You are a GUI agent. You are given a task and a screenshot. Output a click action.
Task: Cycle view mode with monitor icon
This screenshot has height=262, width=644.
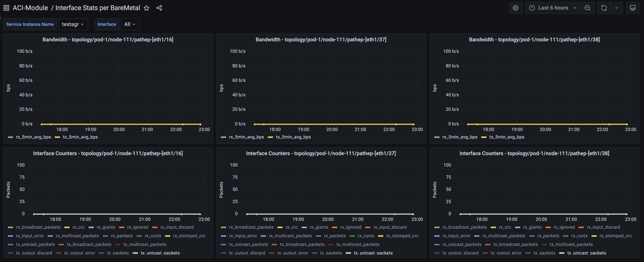(632, 8)
